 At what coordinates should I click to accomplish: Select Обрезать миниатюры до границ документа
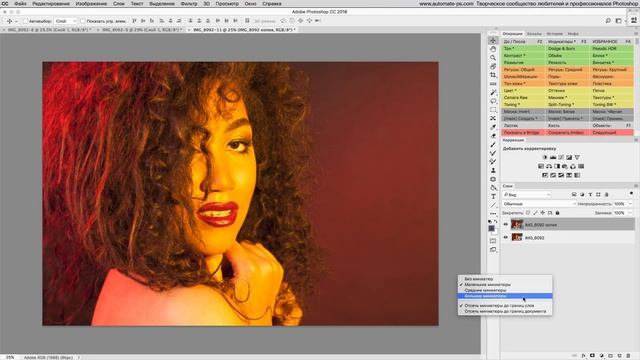tap(505, 311)
